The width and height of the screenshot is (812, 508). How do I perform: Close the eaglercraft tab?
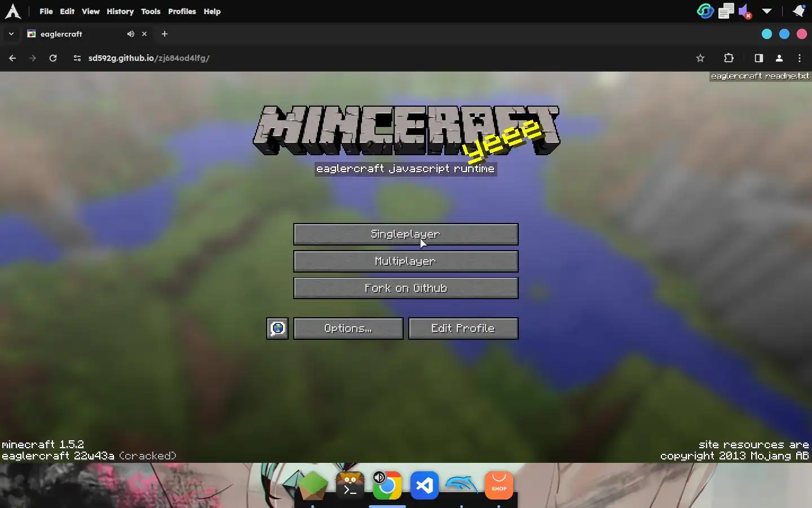pos(144,34)
